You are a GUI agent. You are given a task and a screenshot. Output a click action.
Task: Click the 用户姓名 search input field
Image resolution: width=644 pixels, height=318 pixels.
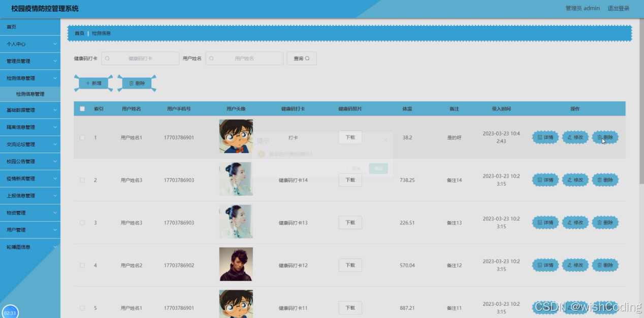point(244,58)
